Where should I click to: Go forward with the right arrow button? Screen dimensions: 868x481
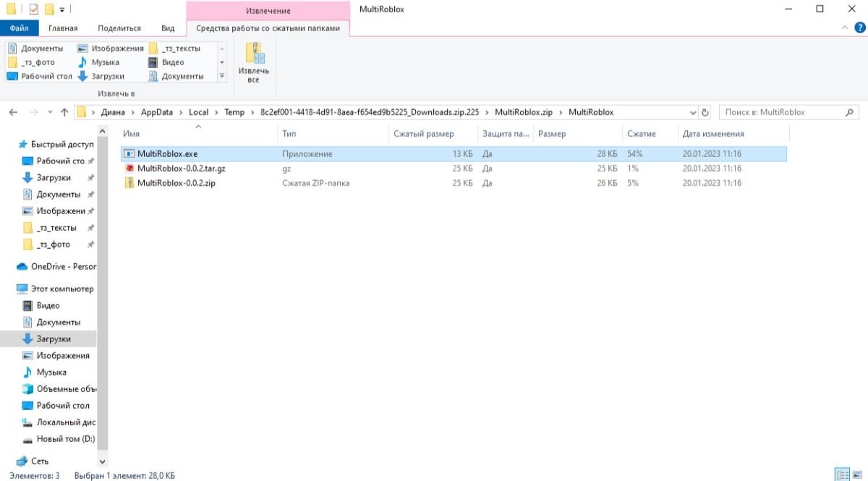pyautogui.click(x=33, y=113)
